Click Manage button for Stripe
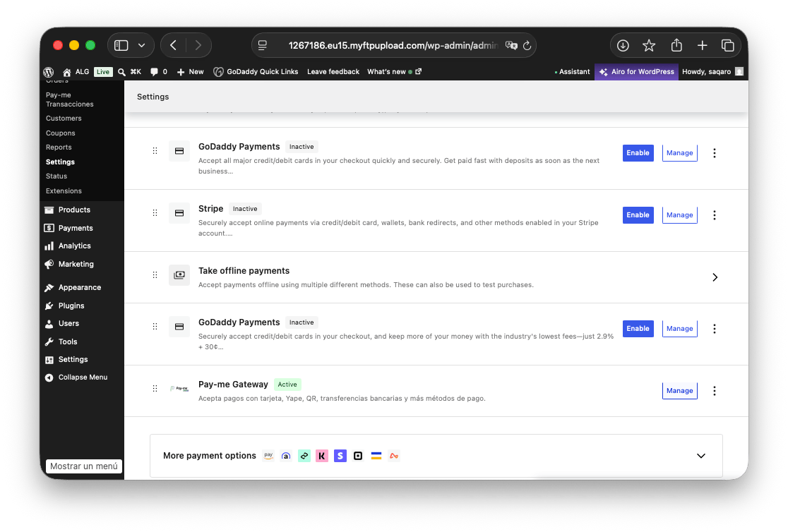This screenshot has width=788, height=532. tap(679, 215)
